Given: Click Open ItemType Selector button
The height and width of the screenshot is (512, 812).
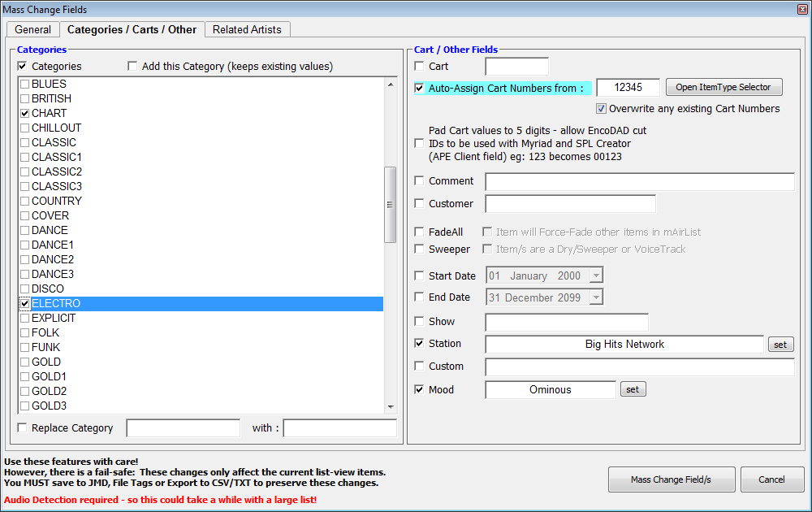Looking at the screenshot, I should click(723, 87).
